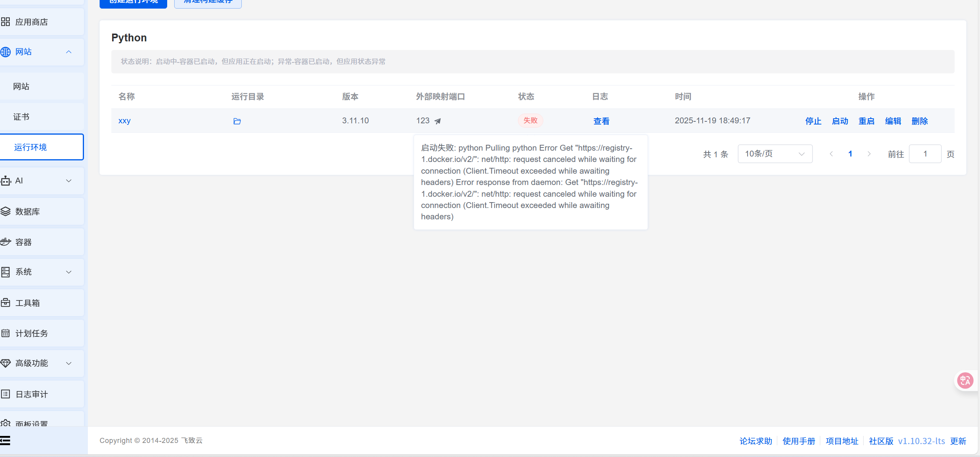
Task: Select the 证书 submenu item
Action: pyautogui.click(x=21, y=117)
